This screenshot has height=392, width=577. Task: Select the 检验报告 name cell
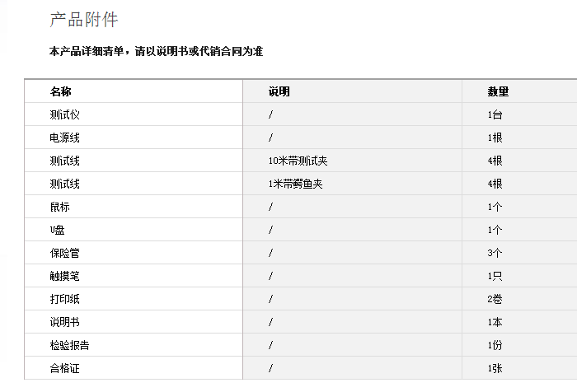point(69,345)
